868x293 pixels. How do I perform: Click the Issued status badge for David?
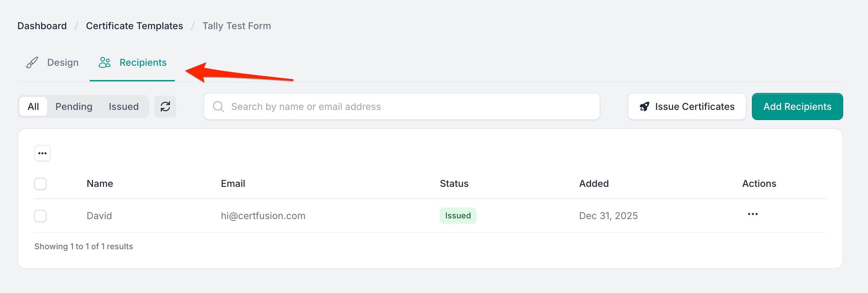coord(458,216)
